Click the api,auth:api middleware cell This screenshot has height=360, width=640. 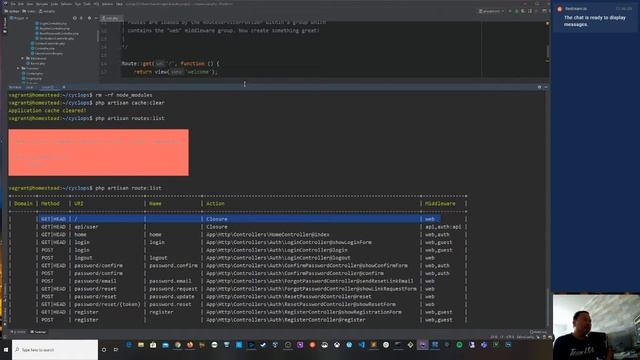[x=443, y=227]
